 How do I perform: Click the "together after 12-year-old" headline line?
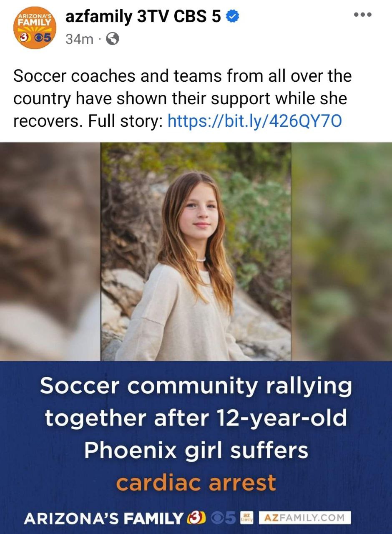[196, 418]
